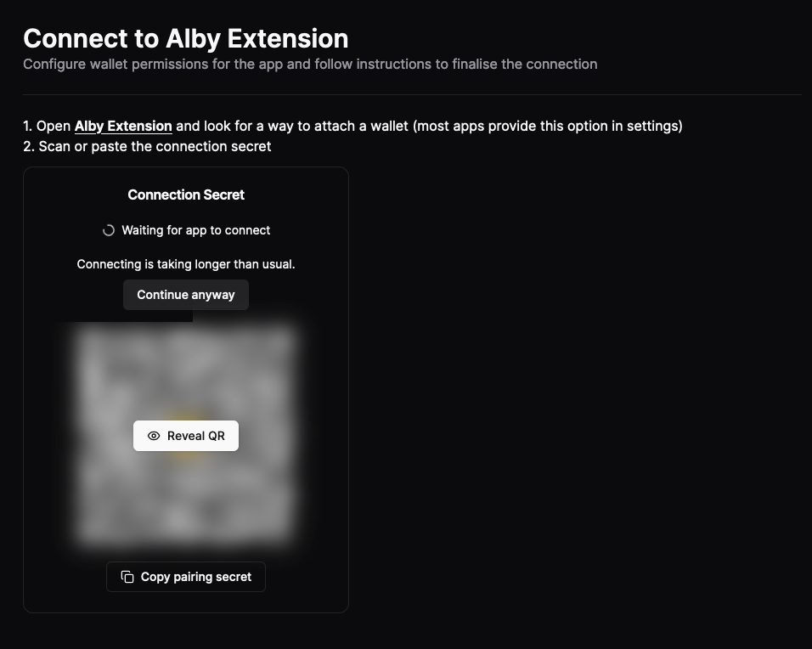Click the 'Scan or paste' step 2 text
This screenshot has width=812, height=649.
point(147,146)
